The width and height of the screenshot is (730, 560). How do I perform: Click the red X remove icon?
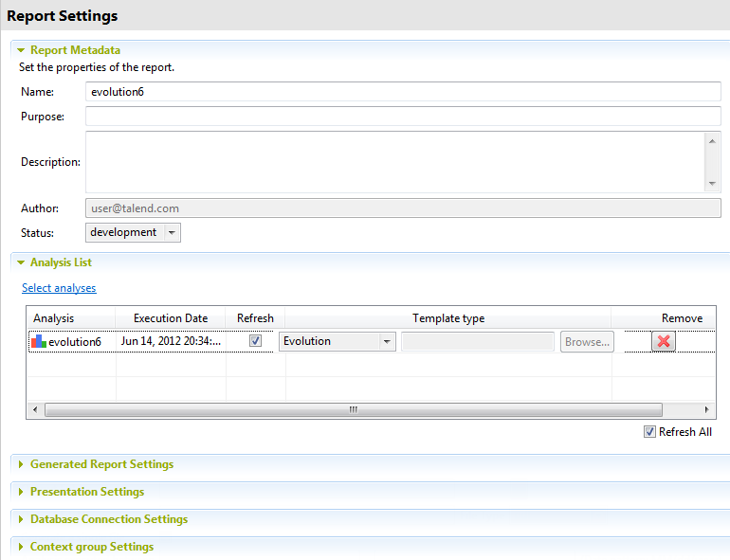pos(664,341)
